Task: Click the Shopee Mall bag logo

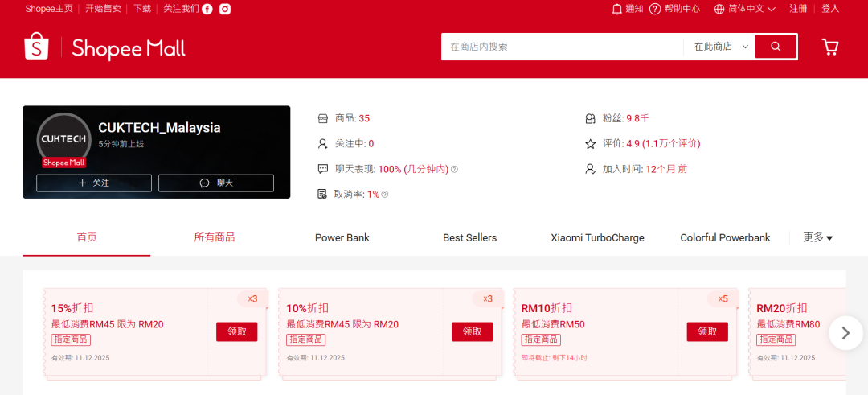Action: coord(37,47)
